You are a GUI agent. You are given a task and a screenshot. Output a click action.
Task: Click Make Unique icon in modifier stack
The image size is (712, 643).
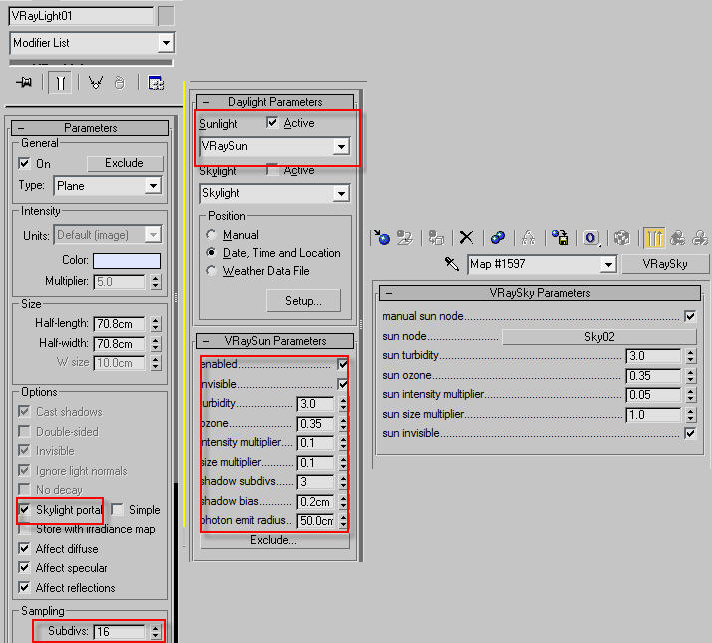(x=96, y=83)
